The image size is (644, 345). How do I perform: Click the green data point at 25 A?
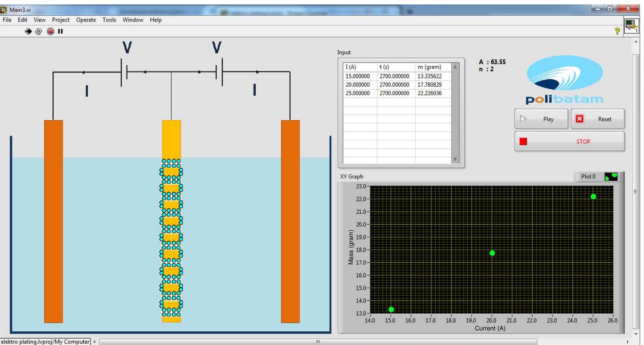point(593,197)
